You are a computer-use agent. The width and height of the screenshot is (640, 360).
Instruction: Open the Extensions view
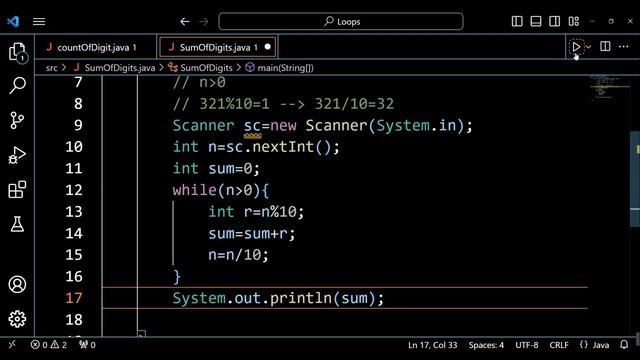17,190
